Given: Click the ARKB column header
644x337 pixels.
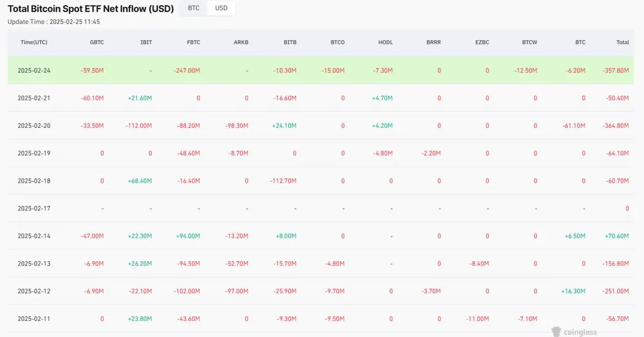Looking at the screenshot, I should pyautogui.click(x=241, y=42).
